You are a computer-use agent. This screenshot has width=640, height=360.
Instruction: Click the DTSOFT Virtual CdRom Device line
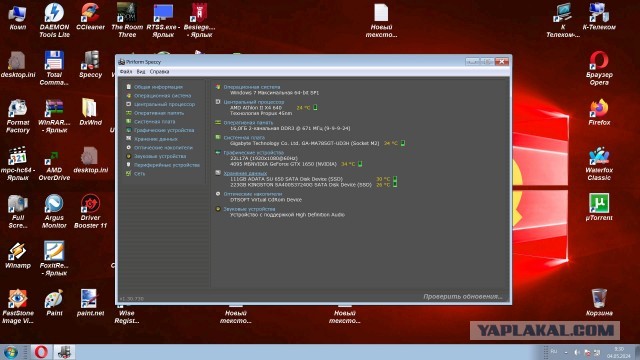pos(266,200)
